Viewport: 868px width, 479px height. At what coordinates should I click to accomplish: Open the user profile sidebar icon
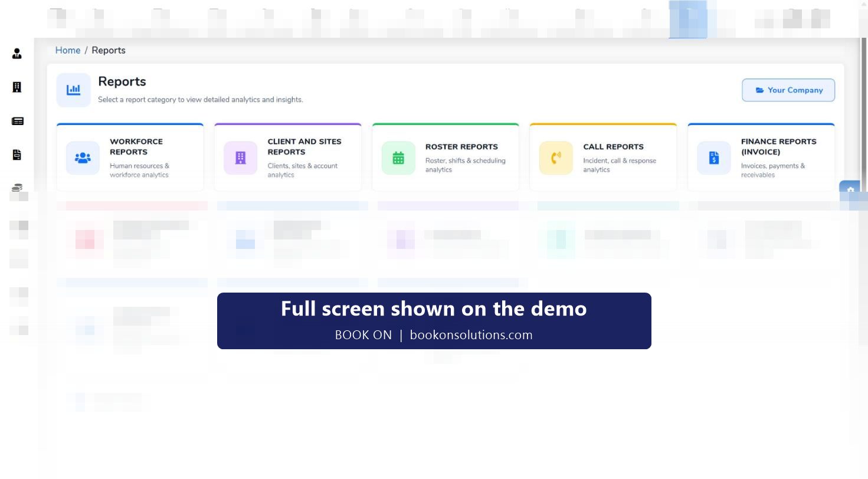coord(17,54)
